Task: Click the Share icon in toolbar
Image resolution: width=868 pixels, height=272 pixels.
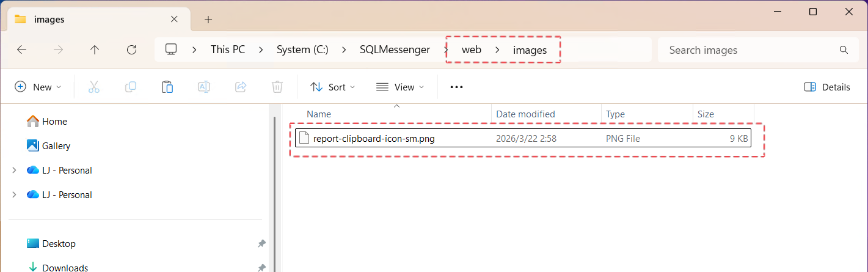Action: tap(241, 87)
